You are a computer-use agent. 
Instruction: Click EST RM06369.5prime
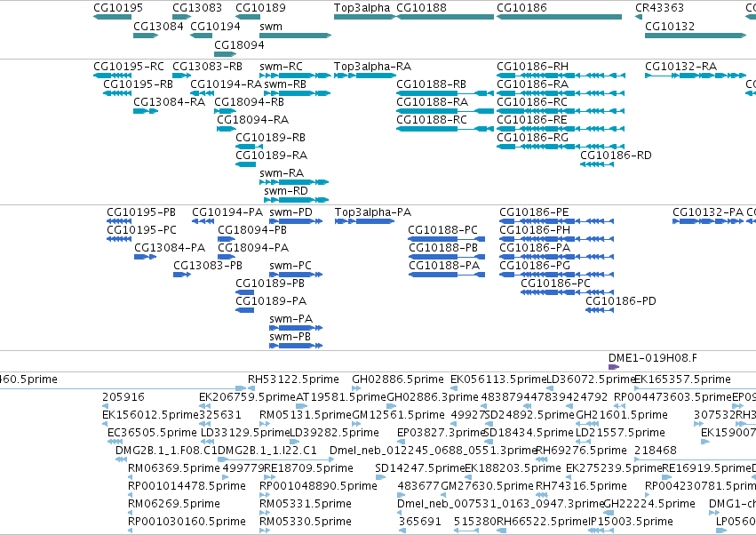click(x=173, y=468)
